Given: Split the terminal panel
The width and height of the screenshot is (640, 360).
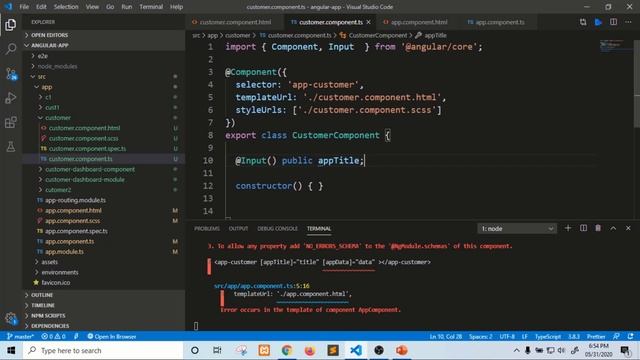Looking at the screenshot, I should click(583, 228).
